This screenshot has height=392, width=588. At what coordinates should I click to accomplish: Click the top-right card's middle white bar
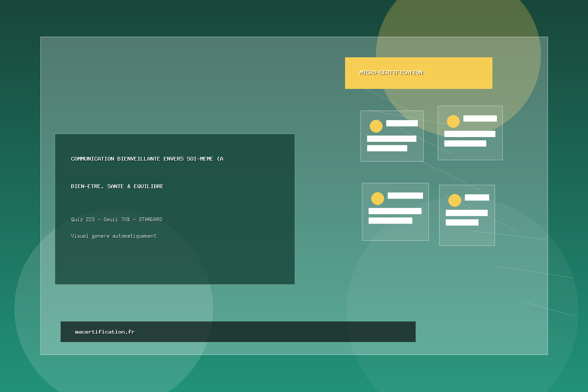pyautogui.click(x=470, y=134)
